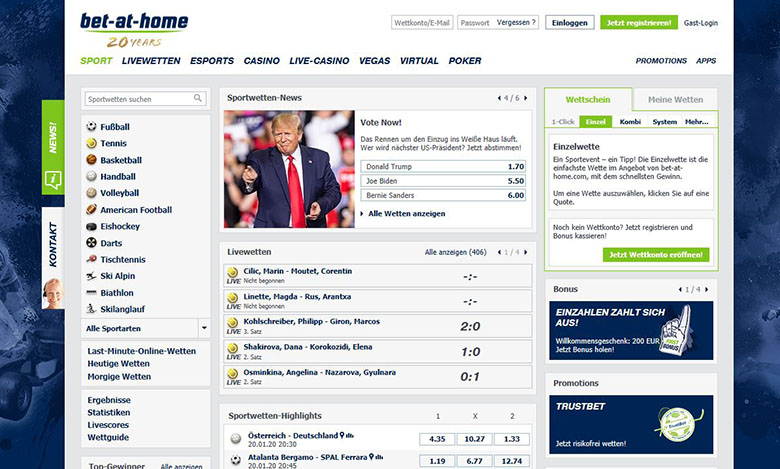
Task: Open the SPORT navigation tab
Action: pyautogui.click(x=96, y=61)
